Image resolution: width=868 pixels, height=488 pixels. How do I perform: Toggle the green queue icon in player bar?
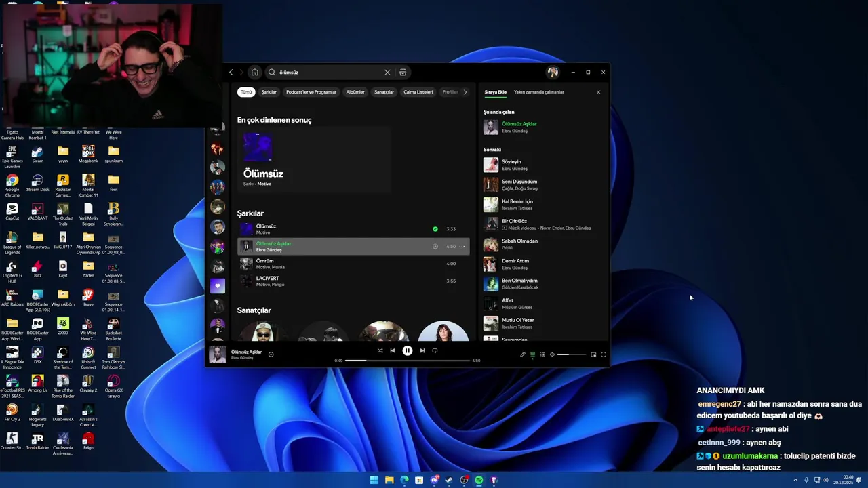tap(532, 354)
